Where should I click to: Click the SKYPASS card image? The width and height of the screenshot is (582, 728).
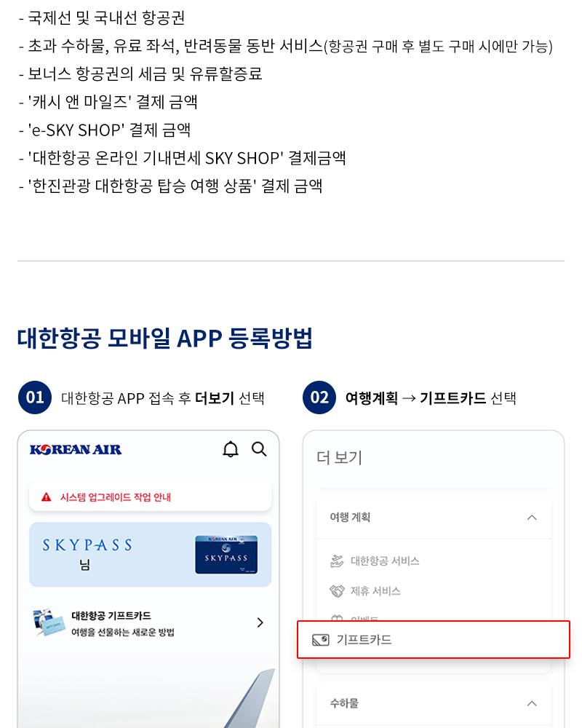226,554
